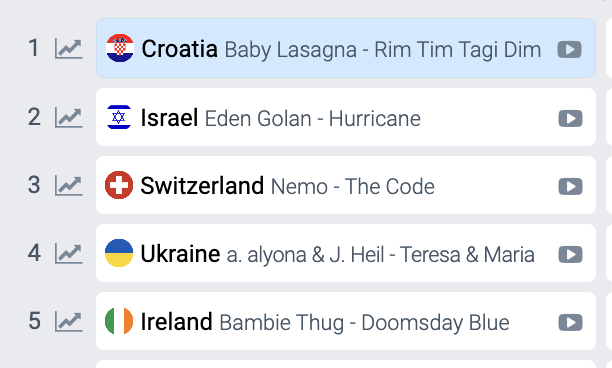Screen dimensions: 612x368
Task: Open the Switzerland Nemo entry row
Action: (346, 185)
